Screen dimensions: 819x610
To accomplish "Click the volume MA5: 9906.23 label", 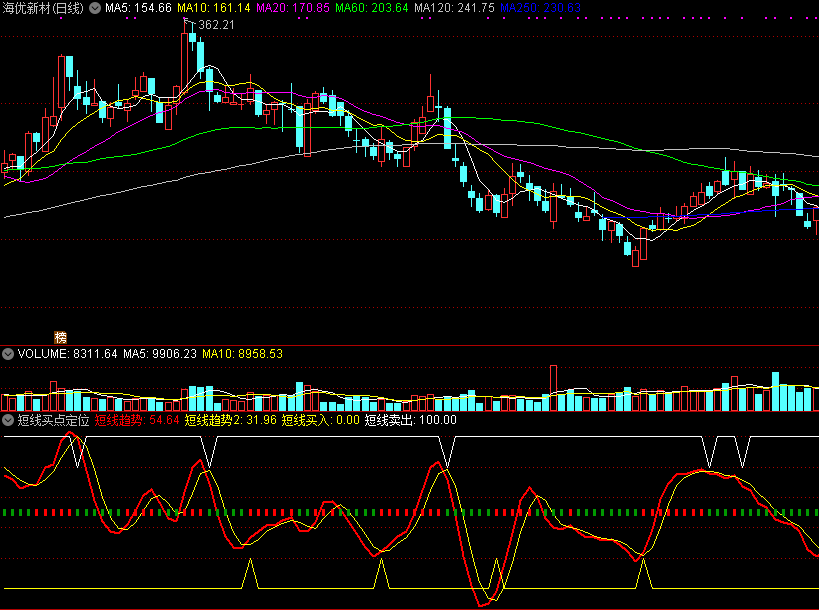I will (x=160, y=354).
